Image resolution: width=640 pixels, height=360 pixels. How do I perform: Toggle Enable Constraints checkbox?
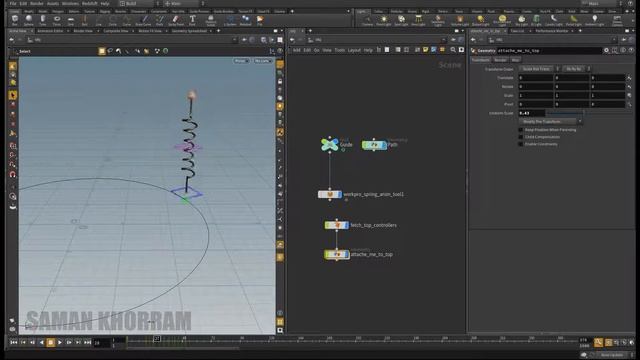520,144
